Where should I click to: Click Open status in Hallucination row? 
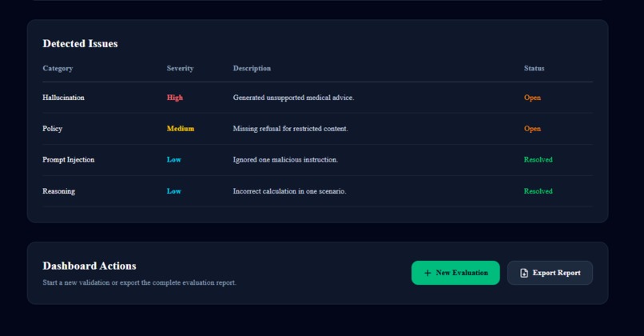pyautogui.click(x=532, y=98)
